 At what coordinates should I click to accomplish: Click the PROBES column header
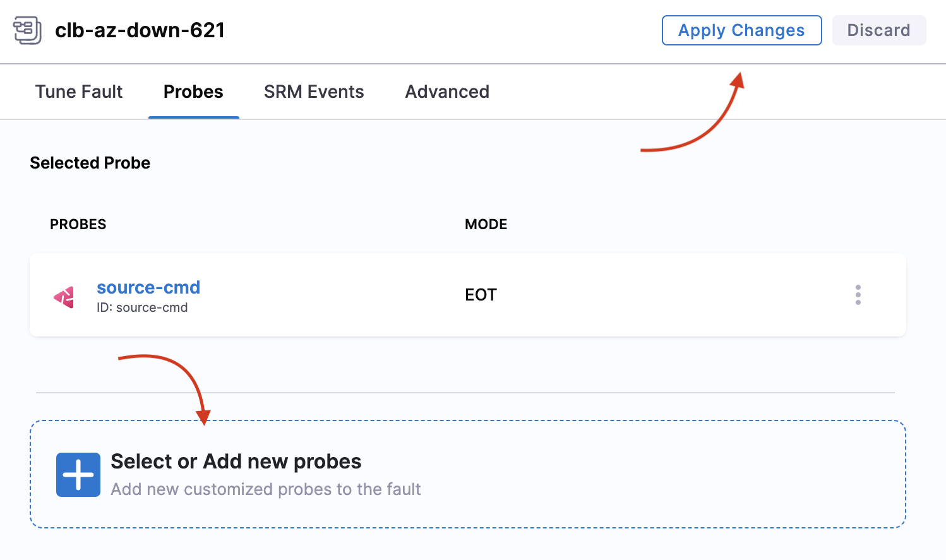[78, 224]
